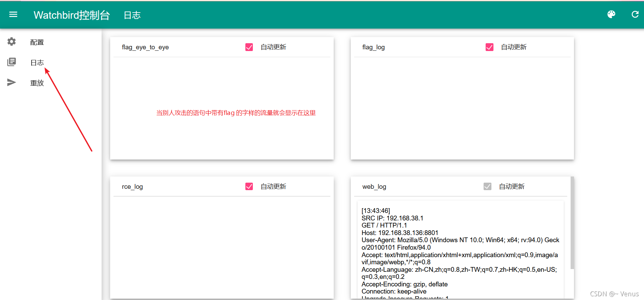
Task: Click the refresh icon in header
Action: pyautogui.click(x=635, y=14)
